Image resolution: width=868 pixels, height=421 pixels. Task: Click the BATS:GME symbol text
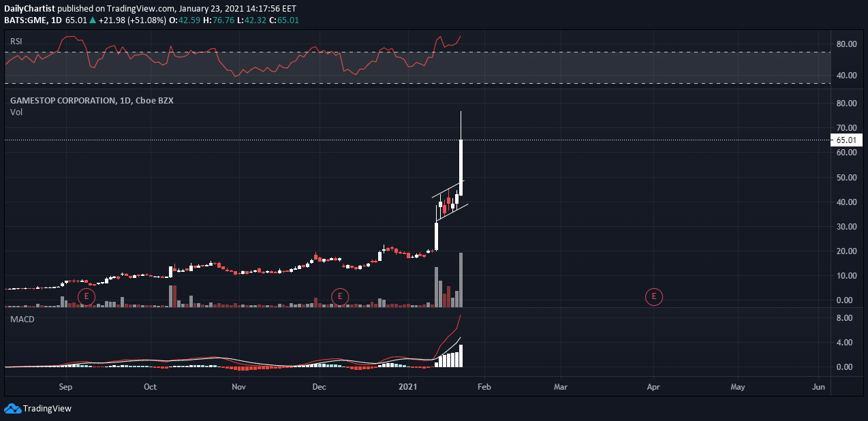point(25,20)
